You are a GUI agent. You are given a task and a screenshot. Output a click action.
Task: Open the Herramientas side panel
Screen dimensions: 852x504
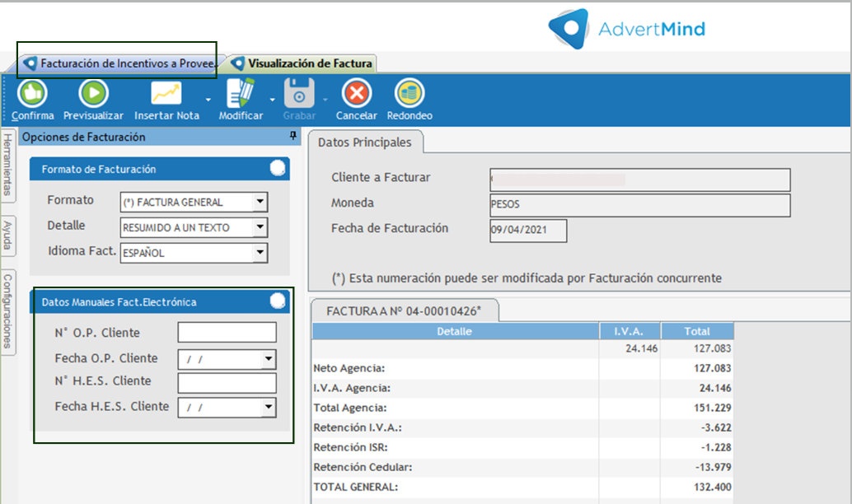pyautogui.click(x=7, y=165)
